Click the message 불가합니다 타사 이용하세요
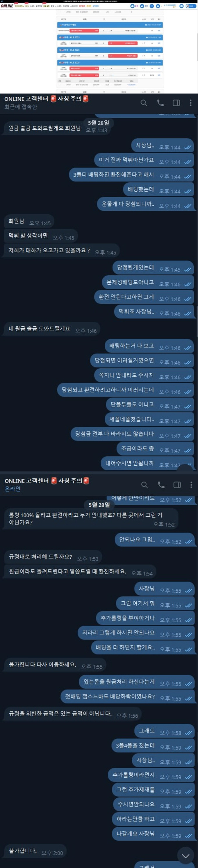 tap(42, 665)
